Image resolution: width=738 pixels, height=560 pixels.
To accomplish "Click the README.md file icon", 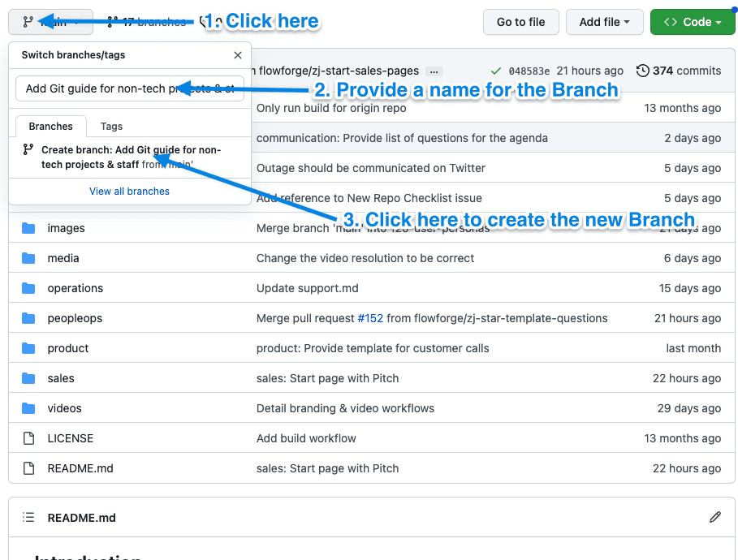I will point(28,468).
